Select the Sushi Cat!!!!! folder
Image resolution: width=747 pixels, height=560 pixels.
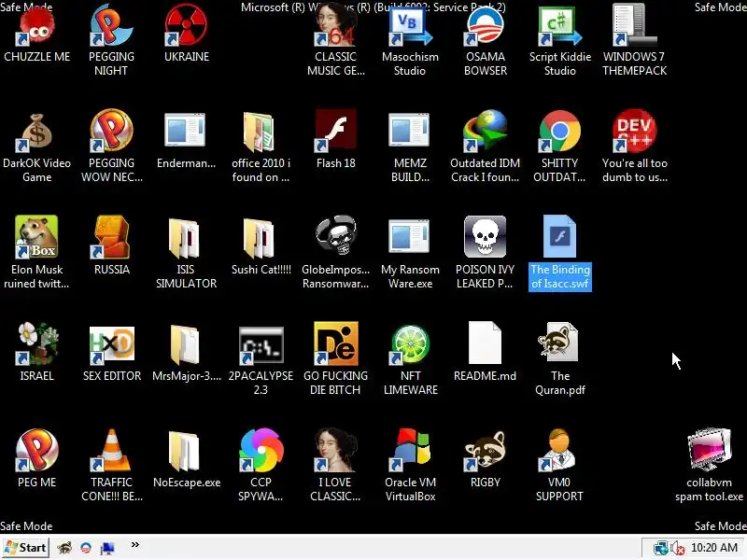[261, 238]
